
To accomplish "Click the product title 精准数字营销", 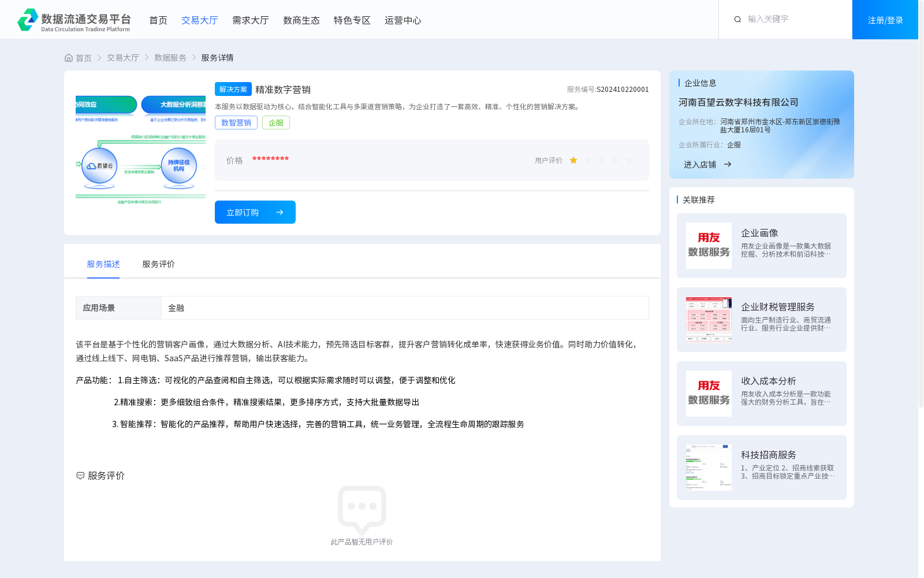I will click(283, 90).
